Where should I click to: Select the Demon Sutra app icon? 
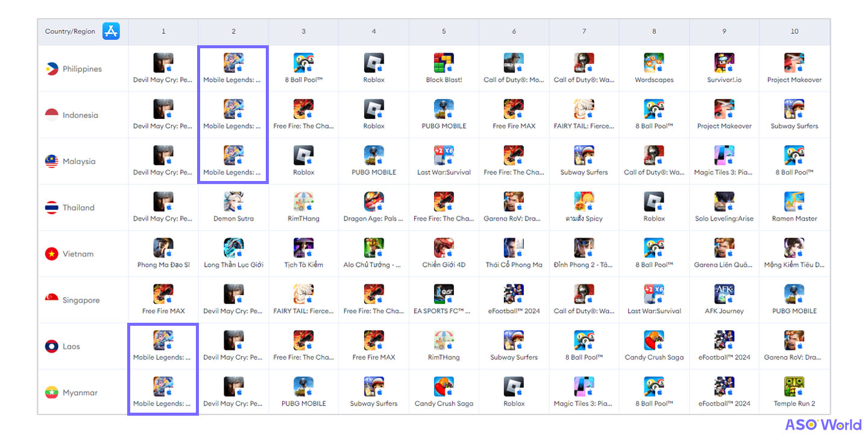pyautogui.click(x=233, y=202)
